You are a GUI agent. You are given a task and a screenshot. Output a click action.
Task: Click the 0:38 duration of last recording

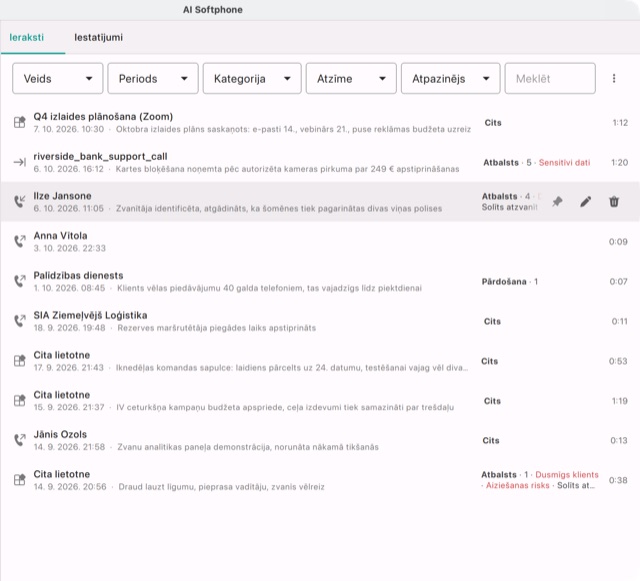[618, 480]
